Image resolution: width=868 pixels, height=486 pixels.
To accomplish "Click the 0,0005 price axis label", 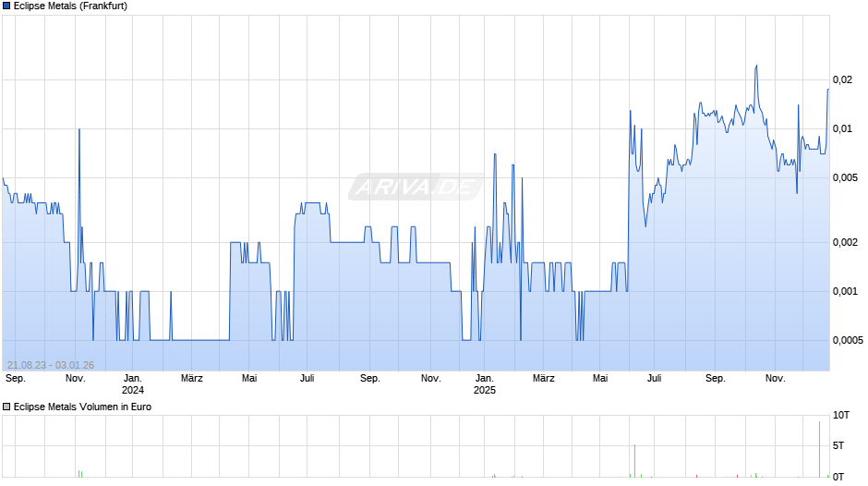I will click(x=848, y=340).
